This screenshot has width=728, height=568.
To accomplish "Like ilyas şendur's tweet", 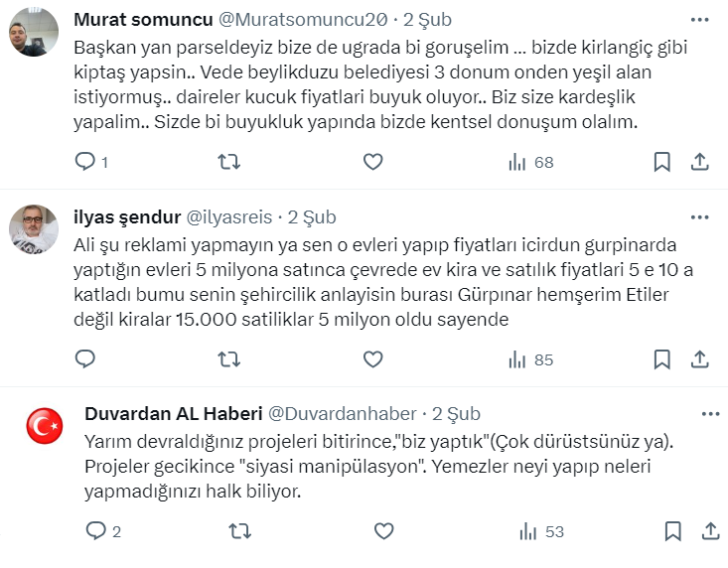I will click(x=372, y=359).
